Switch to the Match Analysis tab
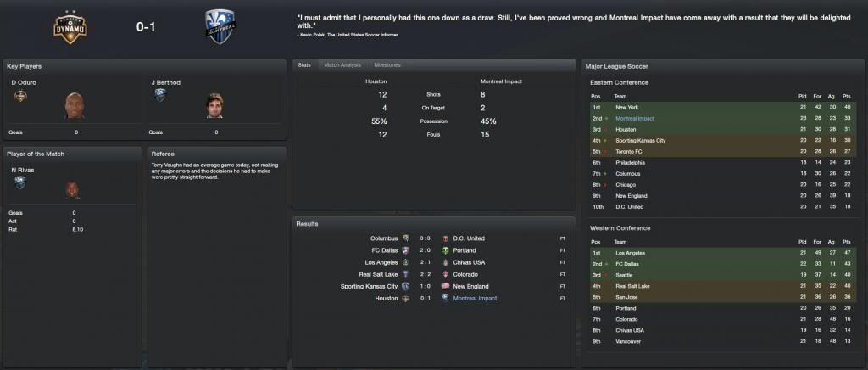 (x=343, y=65)
